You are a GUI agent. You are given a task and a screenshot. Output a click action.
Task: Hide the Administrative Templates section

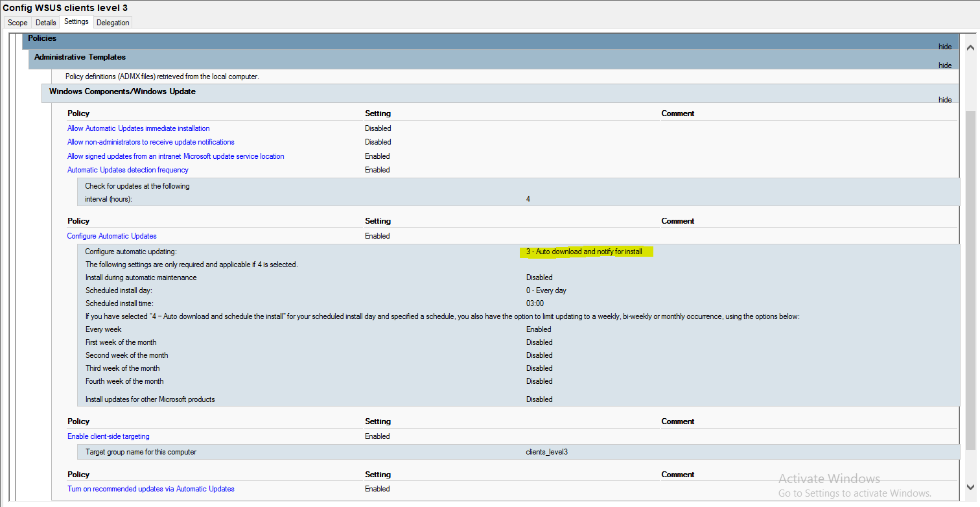(x=945, y=65)
